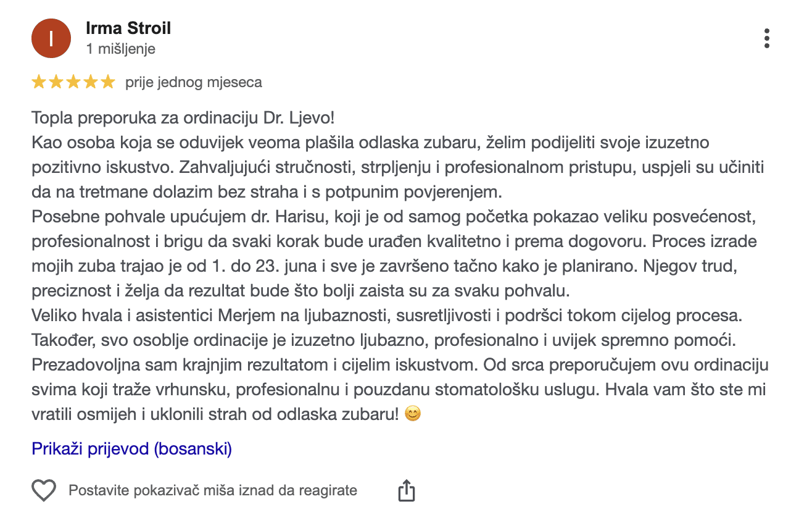The width and height of the screenshot is (812, 520).
Task: Click the line starting "Prezadovoljna sam krajnjim rezultatom"
Action: click(400, 365)
